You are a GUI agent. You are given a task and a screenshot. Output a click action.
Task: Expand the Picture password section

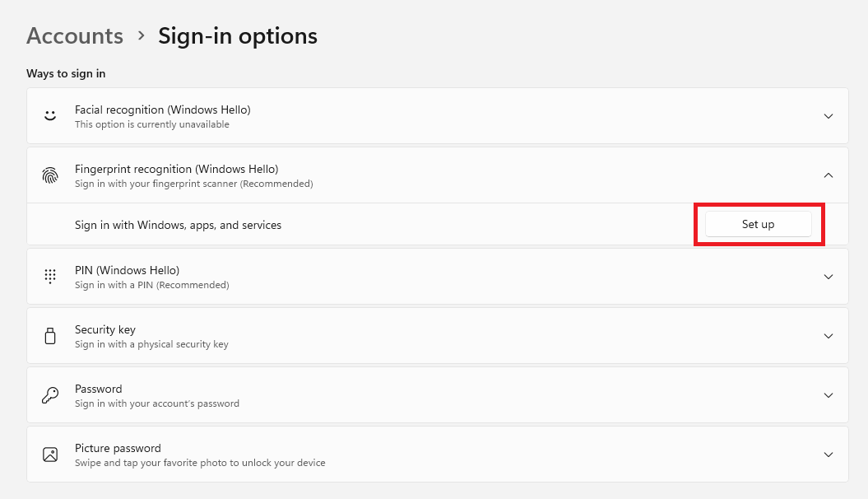click(829, 454)
